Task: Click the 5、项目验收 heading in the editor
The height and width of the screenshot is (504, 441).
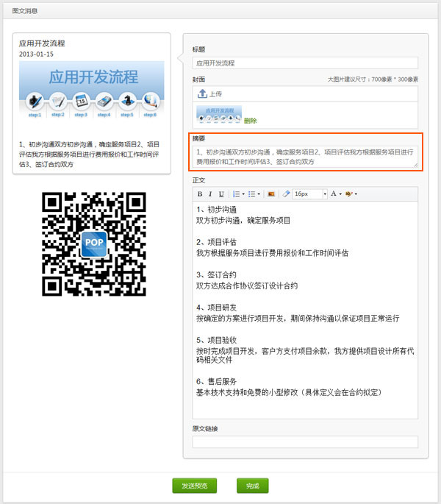Action: tap(217, 340)
